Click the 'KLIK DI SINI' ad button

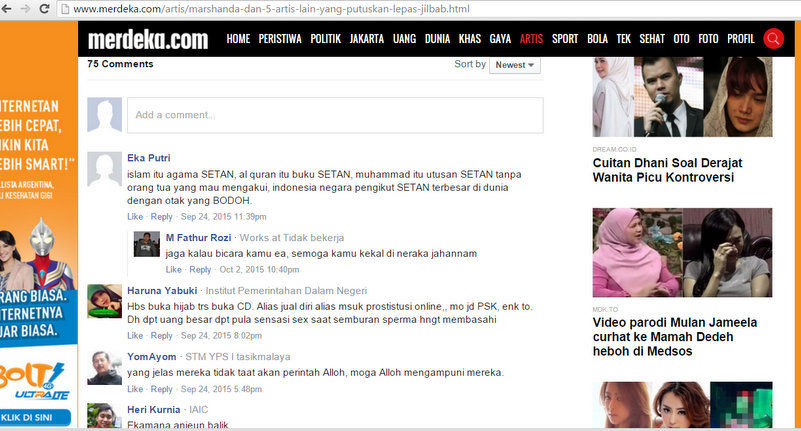pyautogui.click(x=35, y=417)
